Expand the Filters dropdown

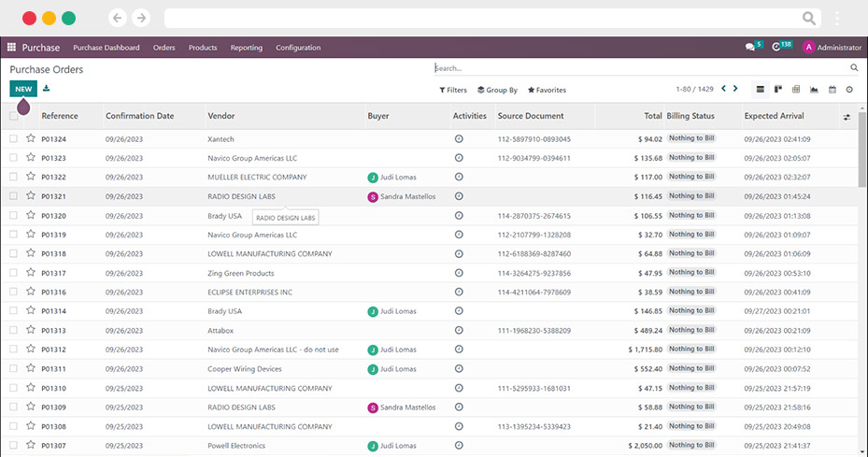(x=453, y=90)
